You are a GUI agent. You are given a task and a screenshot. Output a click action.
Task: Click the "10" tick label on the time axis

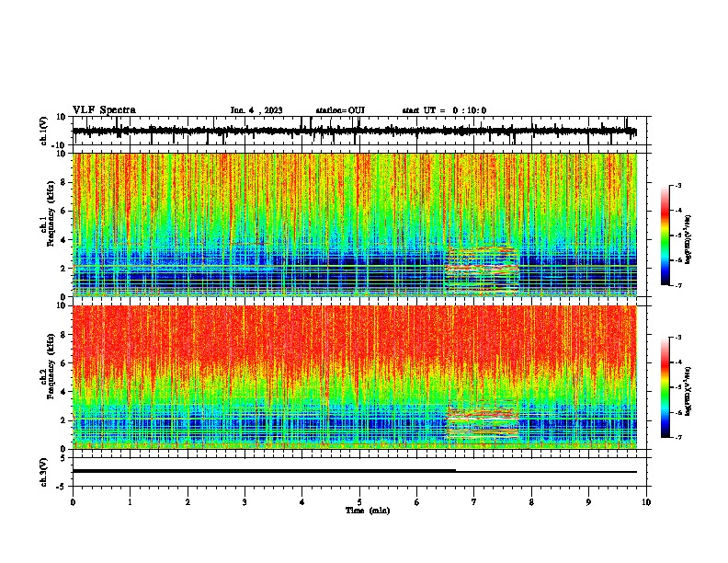coord(646,502)
